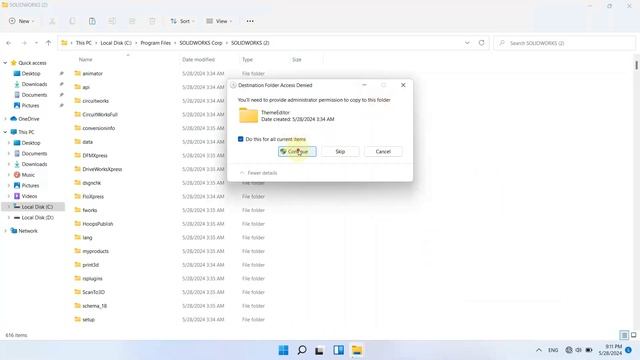Screen dimensions: 640x360
Task: Open Widgets icon on the taskbar
Action: tap(338, 350)
